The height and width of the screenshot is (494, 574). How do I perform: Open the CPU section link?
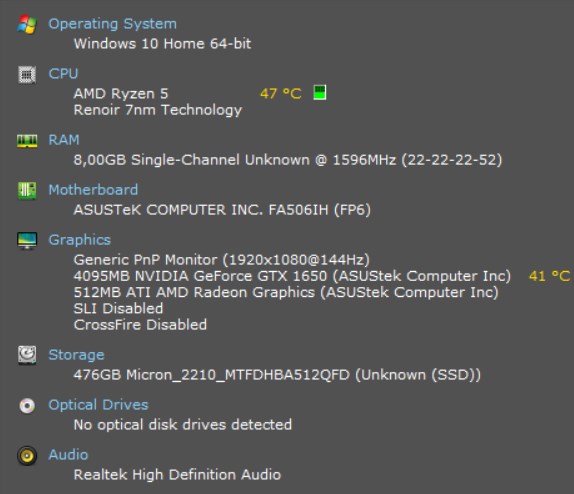(63, 74)
